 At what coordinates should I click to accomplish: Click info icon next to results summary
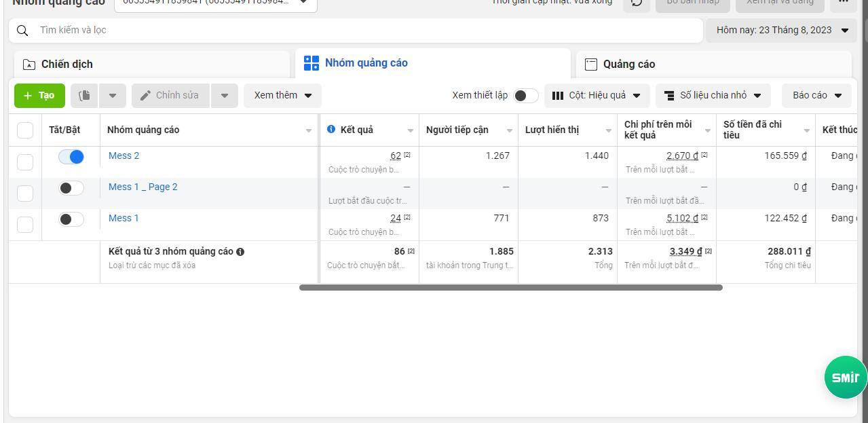coord(241,252)
